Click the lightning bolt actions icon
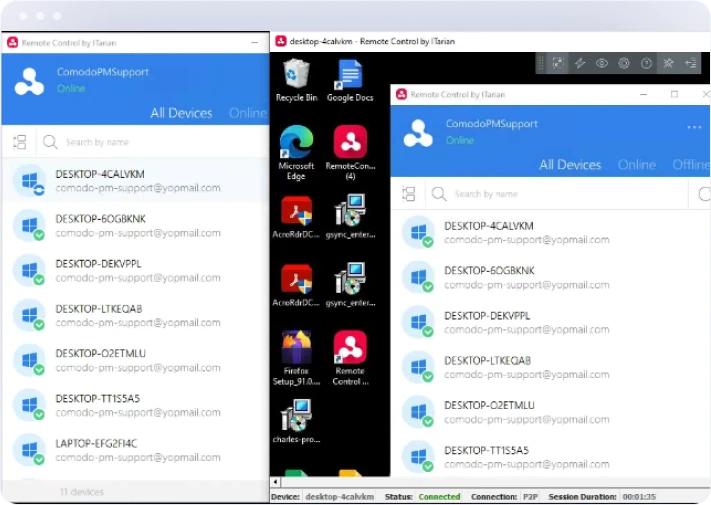 580,63
